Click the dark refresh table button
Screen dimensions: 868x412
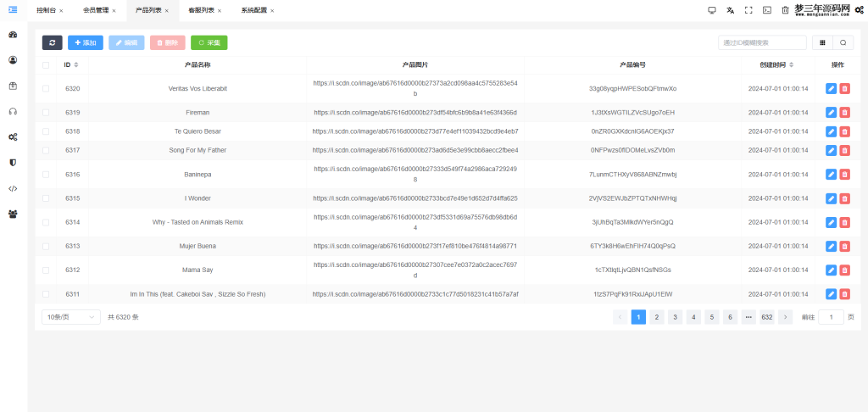pos(53,42)
